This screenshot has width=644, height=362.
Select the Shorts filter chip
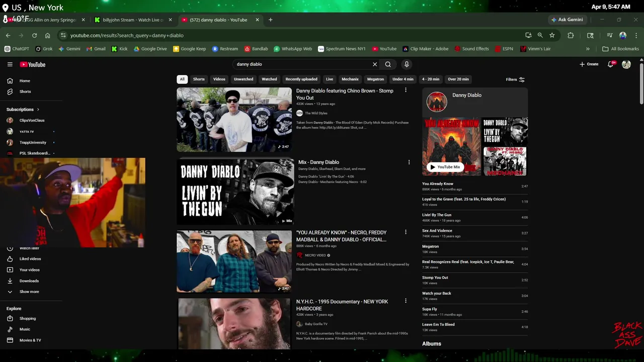coord(199,79)
